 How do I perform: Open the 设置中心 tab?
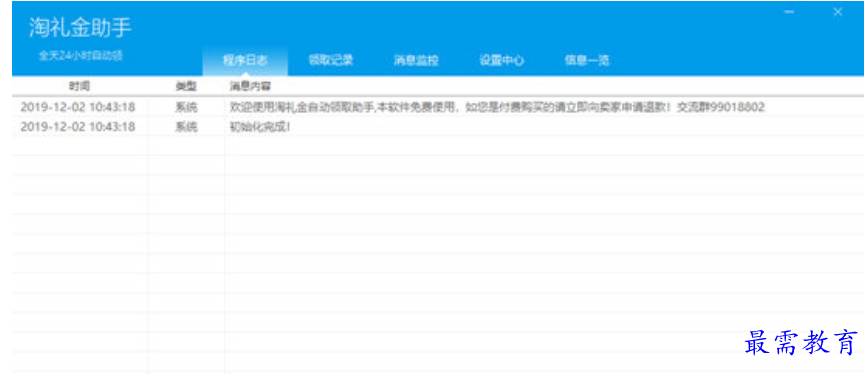pos(501,60)
